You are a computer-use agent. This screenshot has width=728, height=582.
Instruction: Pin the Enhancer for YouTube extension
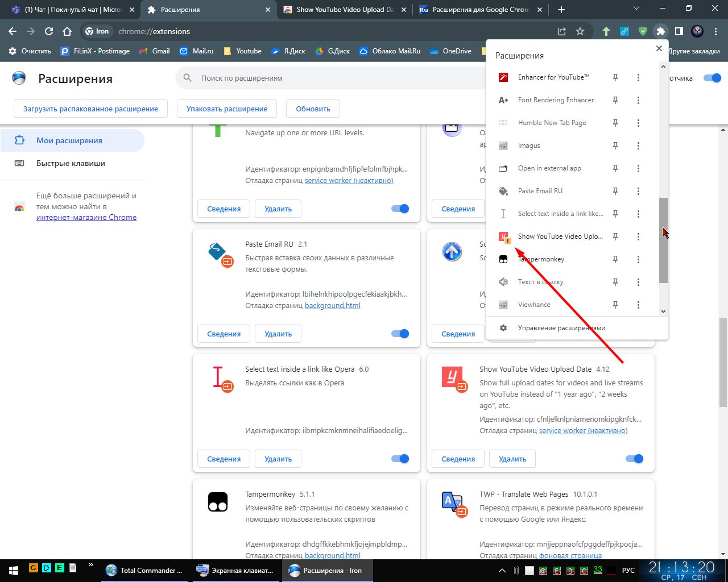[x=615, y=77]
